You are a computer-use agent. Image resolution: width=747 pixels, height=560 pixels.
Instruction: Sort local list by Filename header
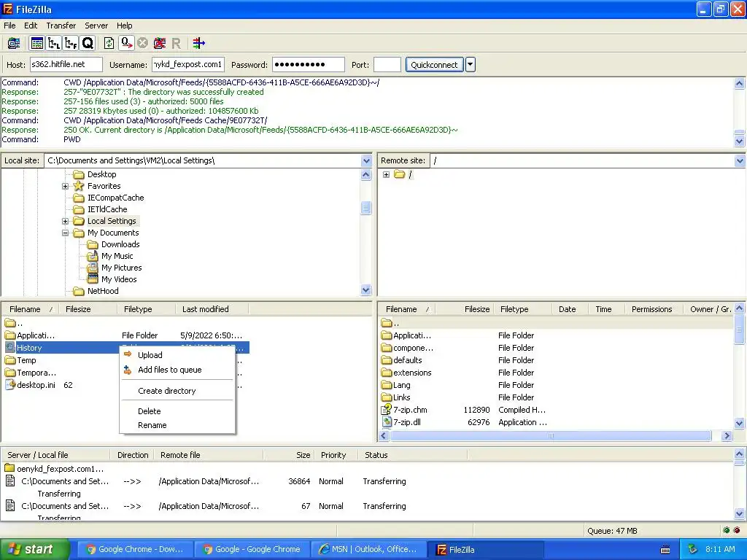(31, 309)
